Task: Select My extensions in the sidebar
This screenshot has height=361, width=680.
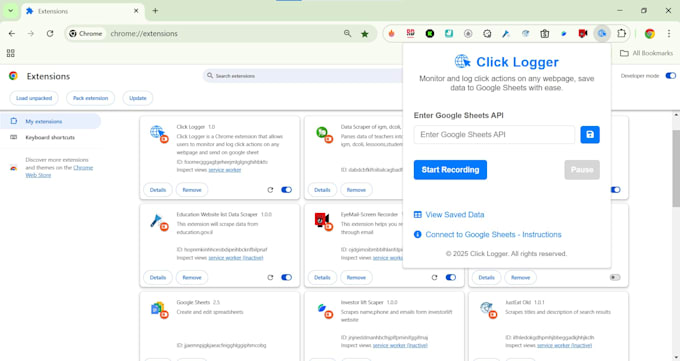Action: click(50, 121)
